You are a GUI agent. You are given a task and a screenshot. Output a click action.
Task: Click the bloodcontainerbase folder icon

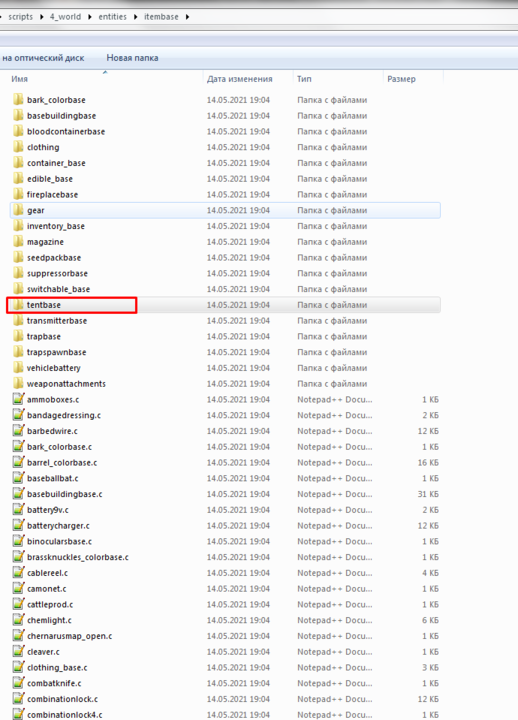point(18,131)
